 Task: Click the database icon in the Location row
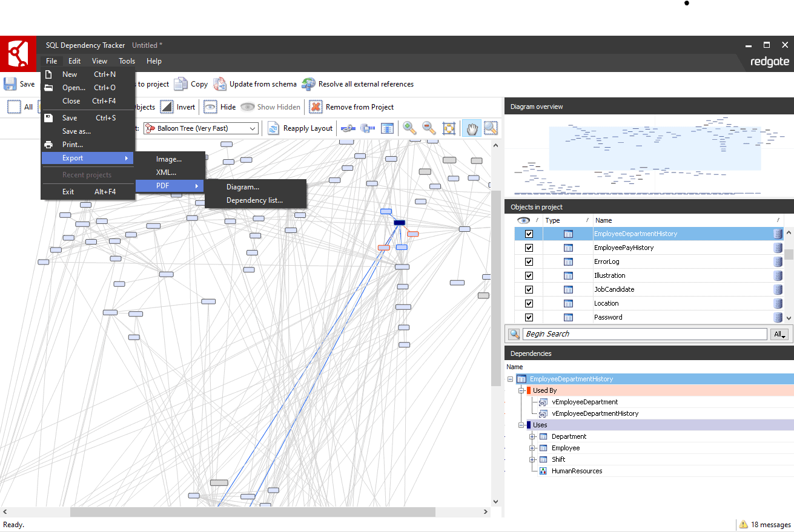pos(778,303)
